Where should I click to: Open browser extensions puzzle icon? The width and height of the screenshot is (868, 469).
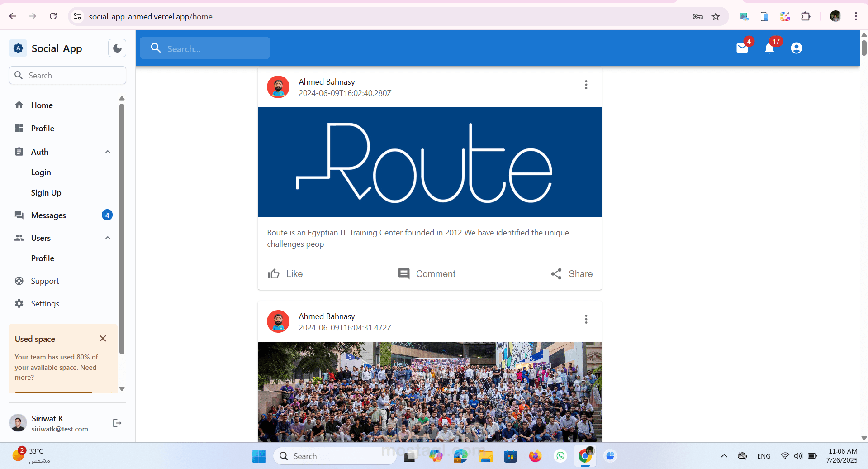coord(806,16)
